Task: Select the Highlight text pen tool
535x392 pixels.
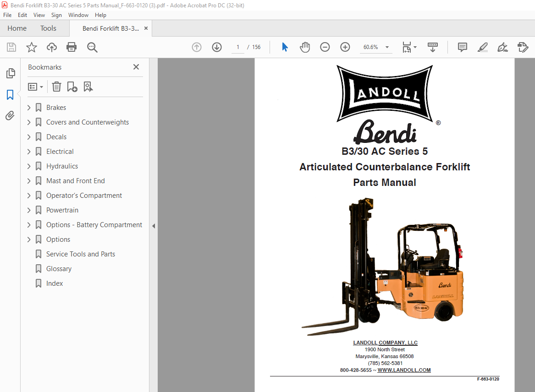Action: pyautogui.click(x=482, y=47)
